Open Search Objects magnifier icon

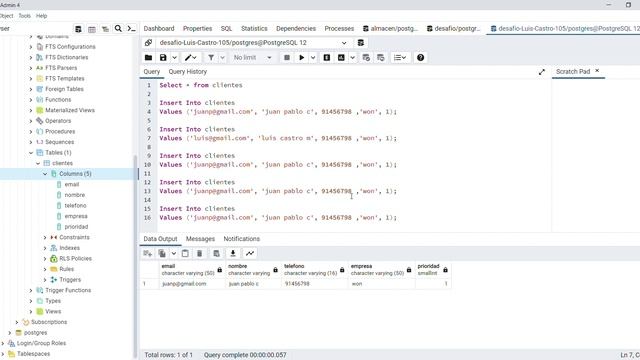click(118, 29)
